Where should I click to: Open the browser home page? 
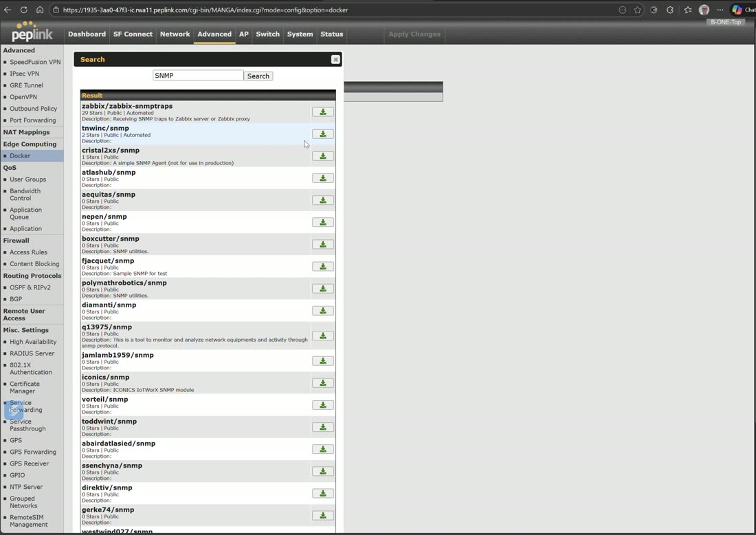coord(40,10)
